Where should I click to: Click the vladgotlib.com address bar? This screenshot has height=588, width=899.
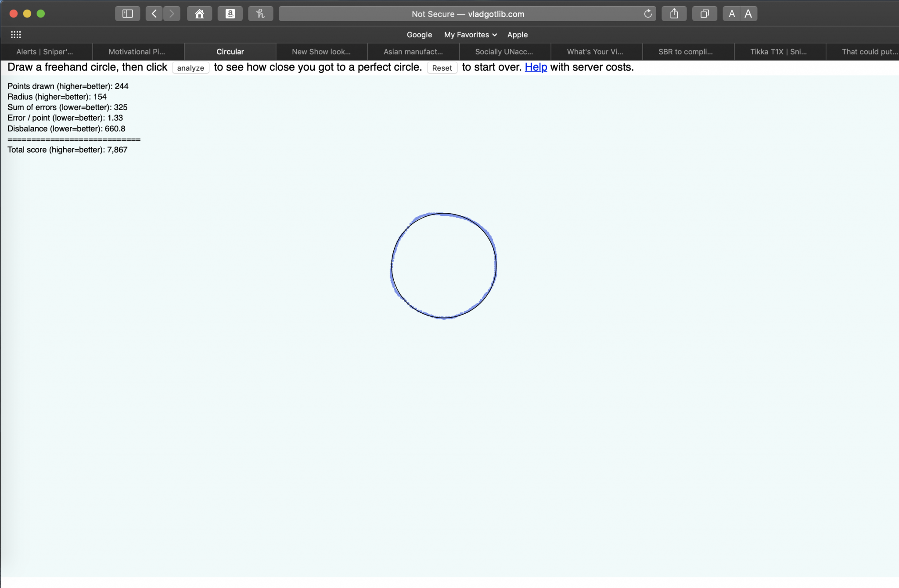coord(467,14)
